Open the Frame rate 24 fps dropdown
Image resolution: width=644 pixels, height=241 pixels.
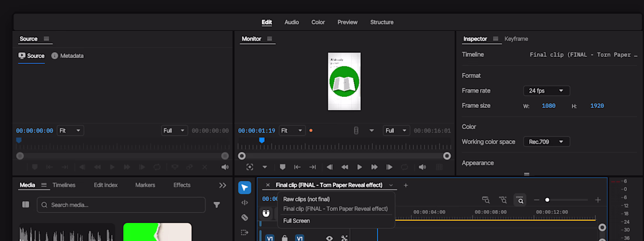[x=547, y=90]
